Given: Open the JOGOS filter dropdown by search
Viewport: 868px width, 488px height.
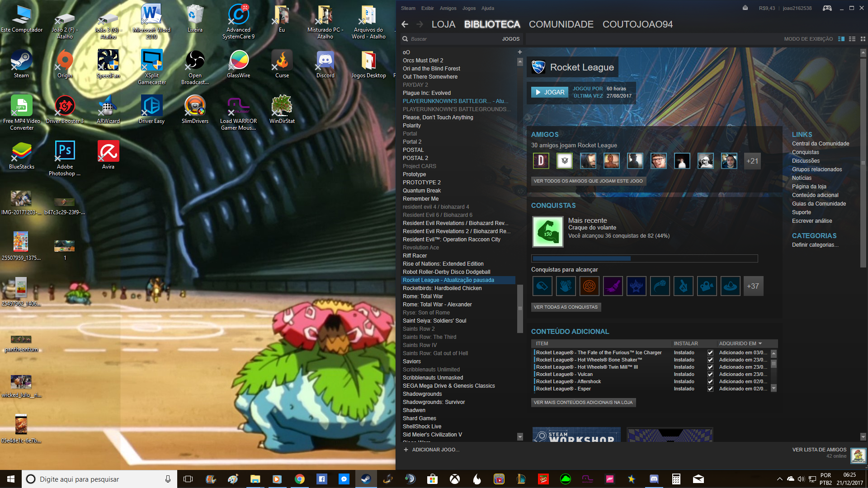Looking at the screenshot, I should (x=510, y=39).
